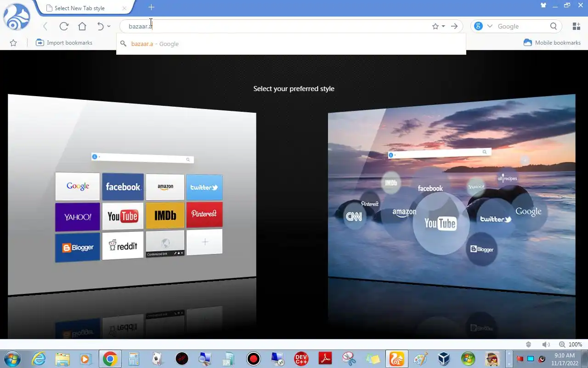Launch Internet Explorer from taskbar
The width and height of the screenshot is (588, 368).
pos(39,359)
